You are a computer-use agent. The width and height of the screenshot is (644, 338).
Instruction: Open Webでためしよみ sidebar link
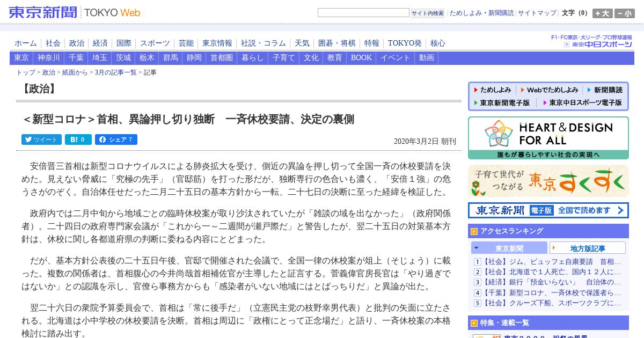pyautogui.click(x=549, y=90)
